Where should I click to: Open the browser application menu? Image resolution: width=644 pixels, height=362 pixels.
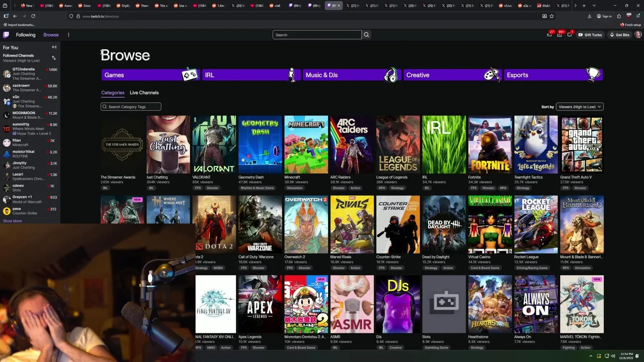click(638, 16)
